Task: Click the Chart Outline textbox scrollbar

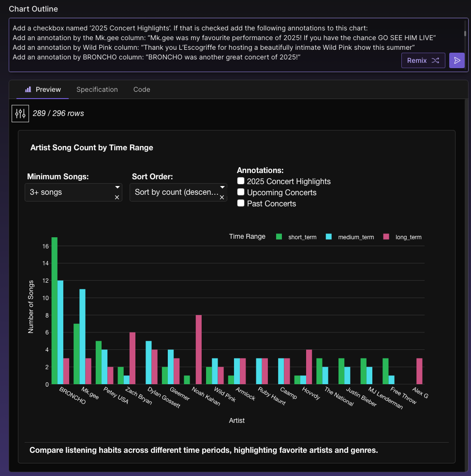Action: [x=465, y=33]
